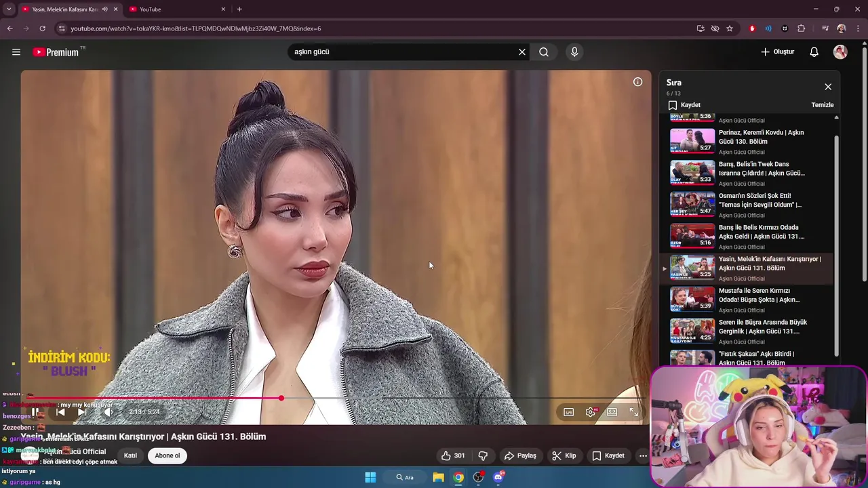Save video to playlist with Kaydet below player
The width and height of the screenshot is (868, 488).
(608, 455)
